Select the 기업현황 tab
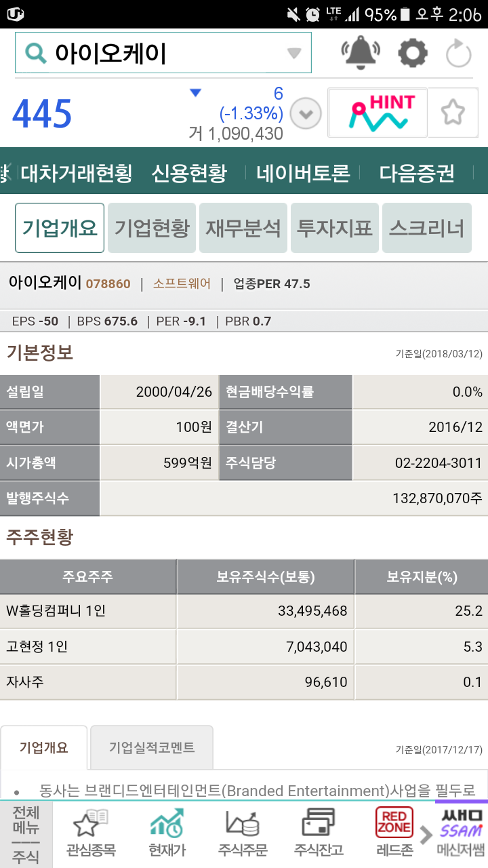 click(x=152, y=228)
